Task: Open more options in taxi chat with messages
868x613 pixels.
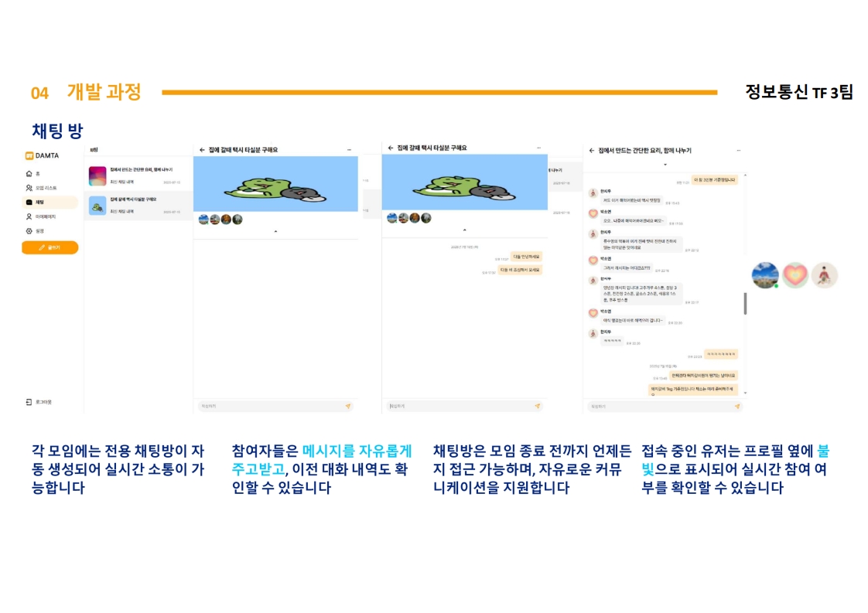Action: (538, 148)
